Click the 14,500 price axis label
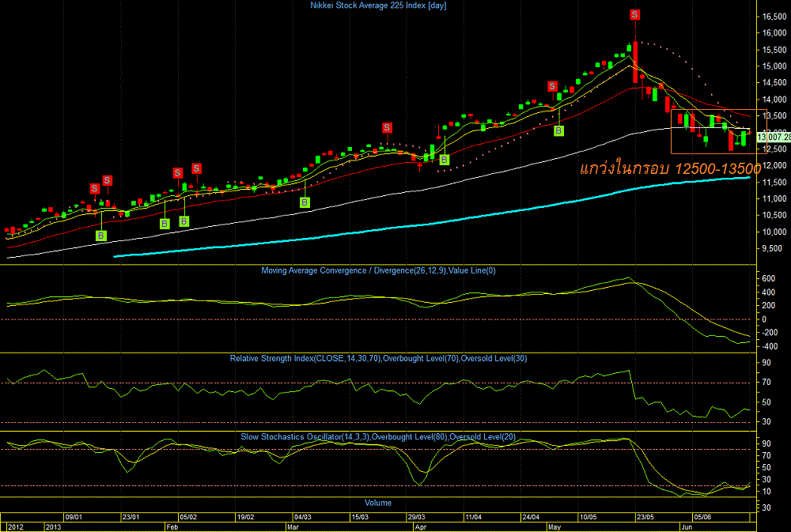This screenshot has height=532, width=791. pos(774,83)
